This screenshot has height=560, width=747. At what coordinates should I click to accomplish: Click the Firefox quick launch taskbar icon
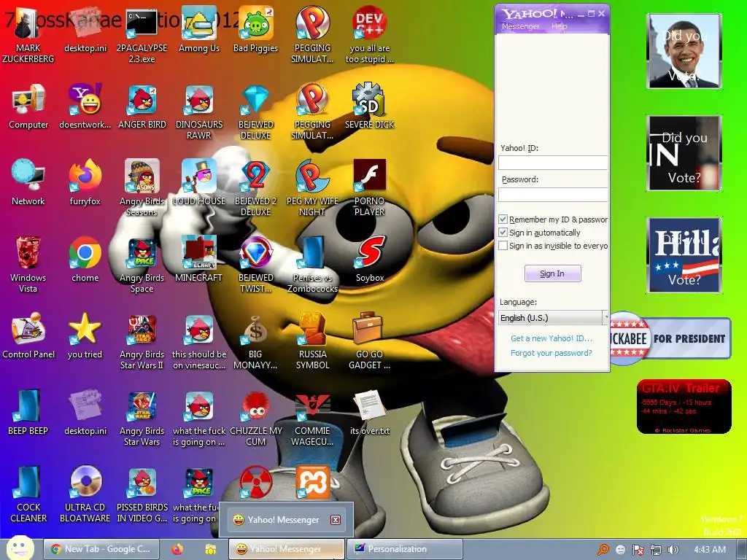point(177,550)
